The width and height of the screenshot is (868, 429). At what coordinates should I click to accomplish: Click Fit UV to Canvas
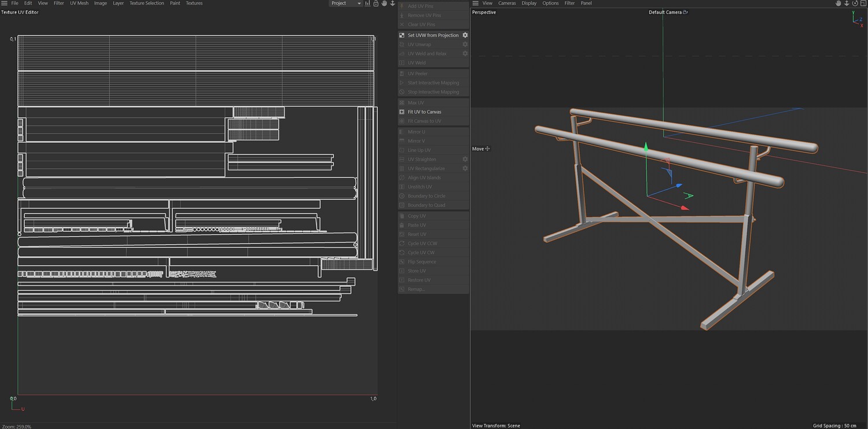(x=424, y=112)
